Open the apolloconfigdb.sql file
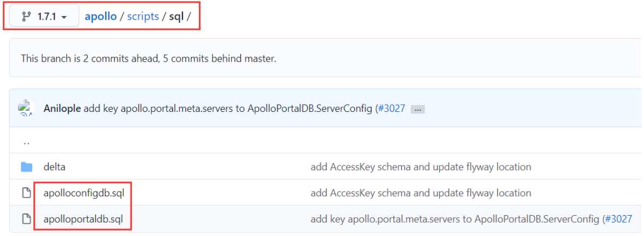This screenshot has height=236, width=644. point(84,193)
